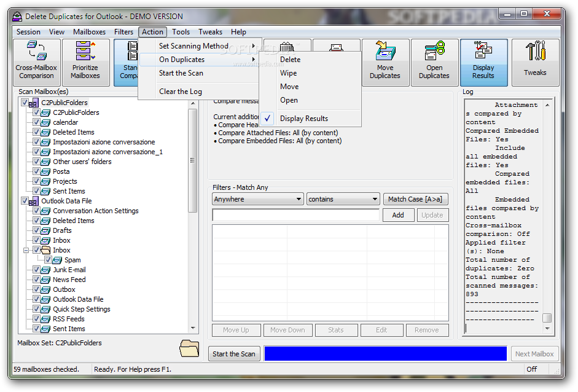Click the Move Up button

click(236, 330)
